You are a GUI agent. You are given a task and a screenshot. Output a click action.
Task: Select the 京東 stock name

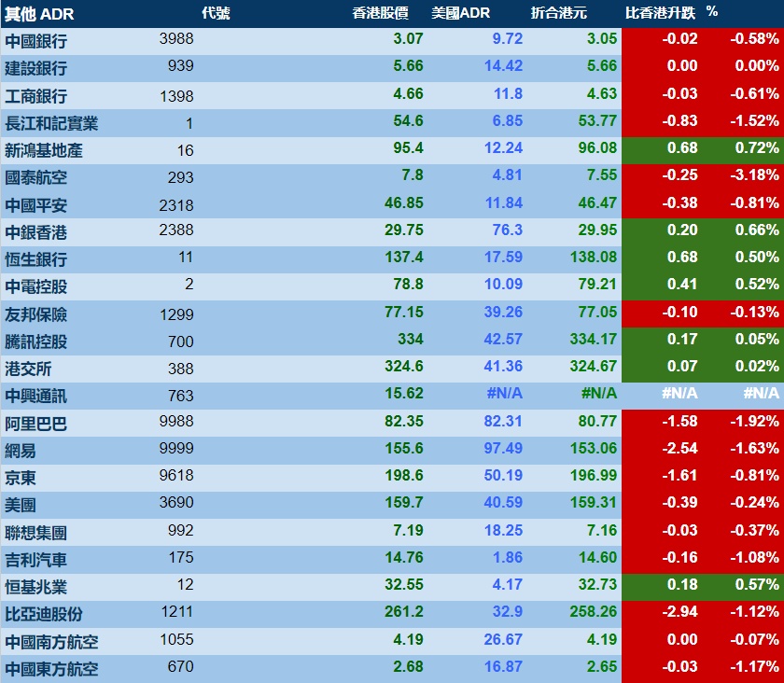pos(21,478)
